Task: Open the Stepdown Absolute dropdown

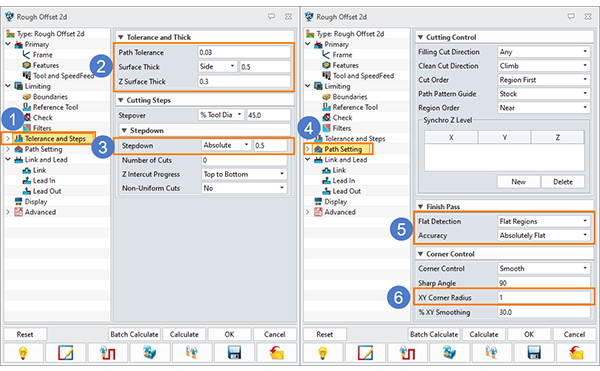Action: tap(226, 145)
